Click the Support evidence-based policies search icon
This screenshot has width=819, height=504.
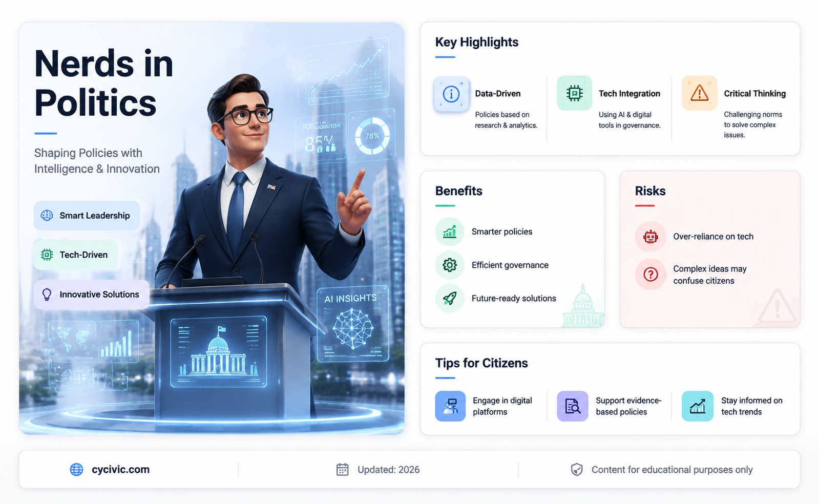click(573, 406)
